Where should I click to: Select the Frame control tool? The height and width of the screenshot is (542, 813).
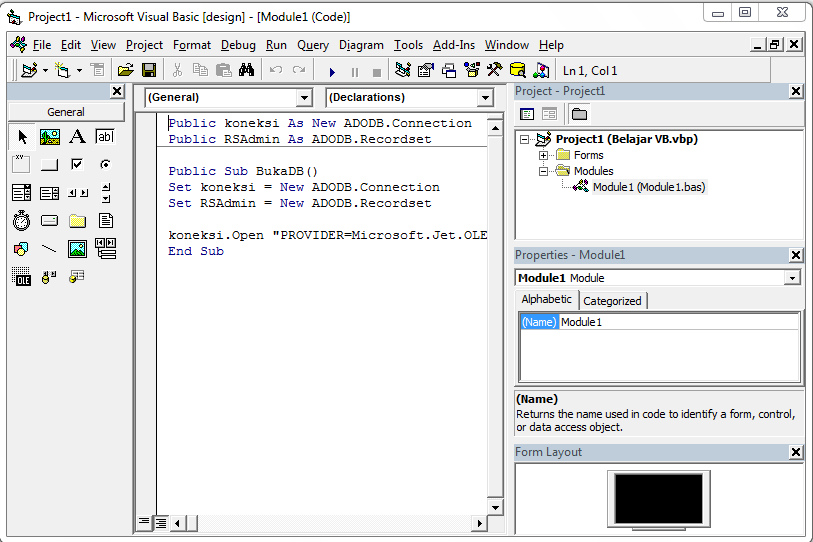[22, 165]
